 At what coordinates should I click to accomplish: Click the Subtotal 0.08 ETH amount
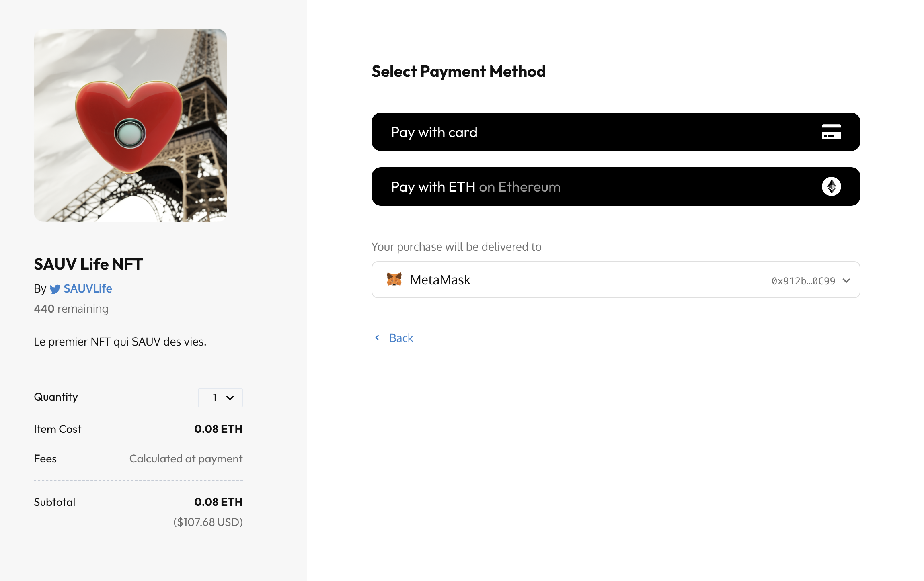point(218,502)
